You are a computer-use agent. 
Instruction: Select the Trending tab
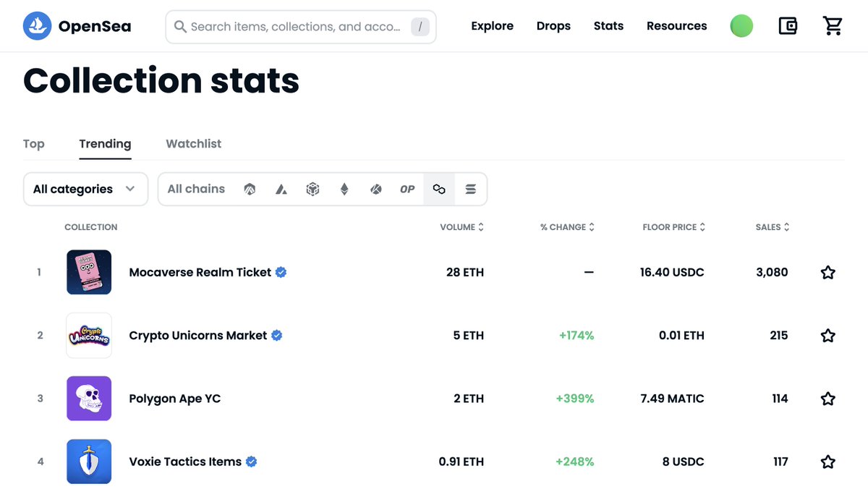point(105,143)
